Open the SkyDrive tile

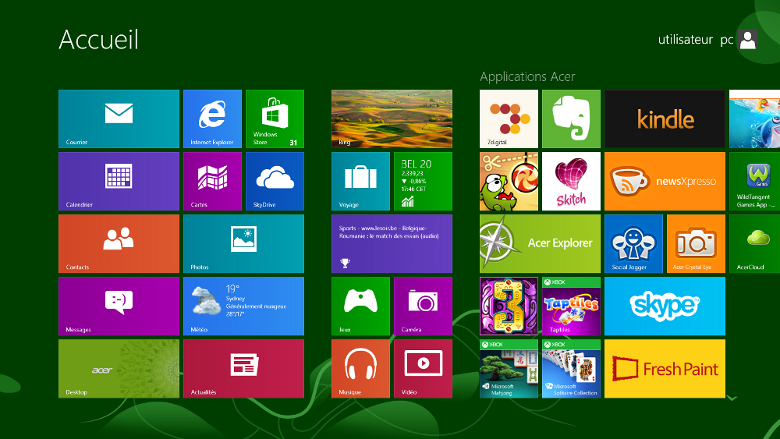pyautogui.click(x=275, y=181)
